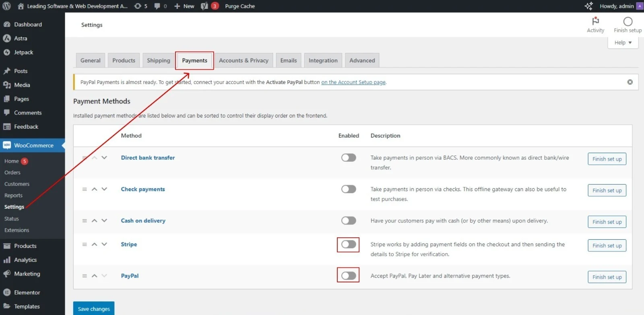
Task: Open the WordPress logo menu
Action: pos(6,6)
